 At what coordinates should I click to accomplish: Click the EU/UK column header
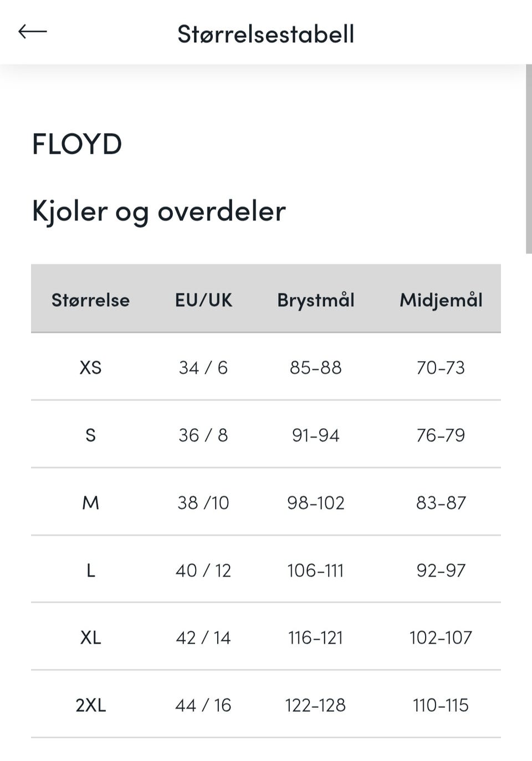pos(203,300)
